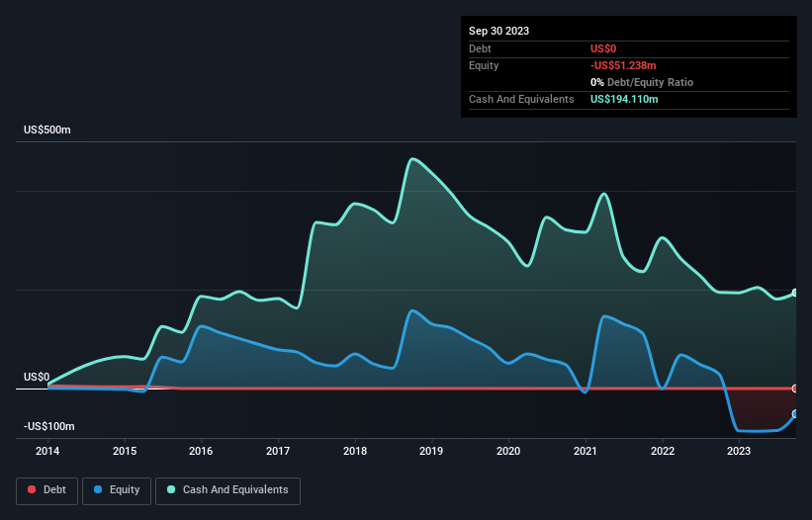Click the -US$100m y-axis label
Viewport: 812px width, 520px height.
[48, 426]
